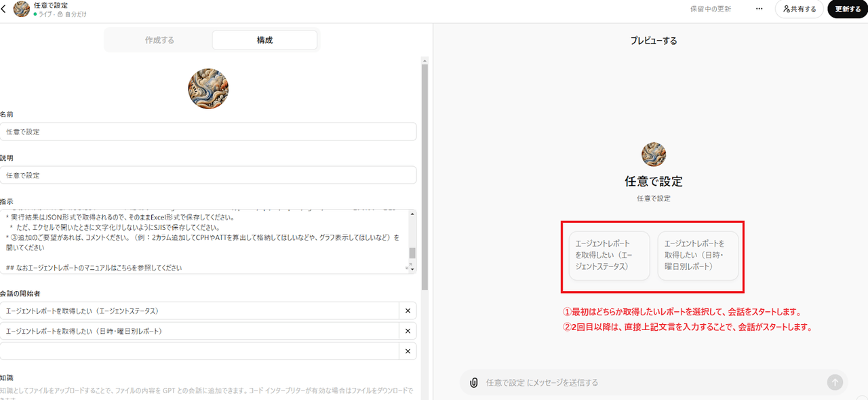Click the preview message input box
This screenshot has width=868, height=400.
click(654, 382)
